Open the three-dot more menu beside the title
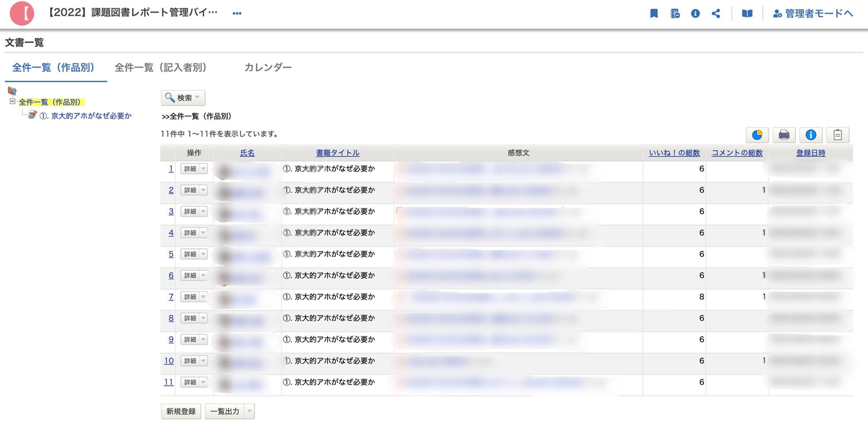Image resolution: width=868 pixels, height=430 pixels. point(237,13)
